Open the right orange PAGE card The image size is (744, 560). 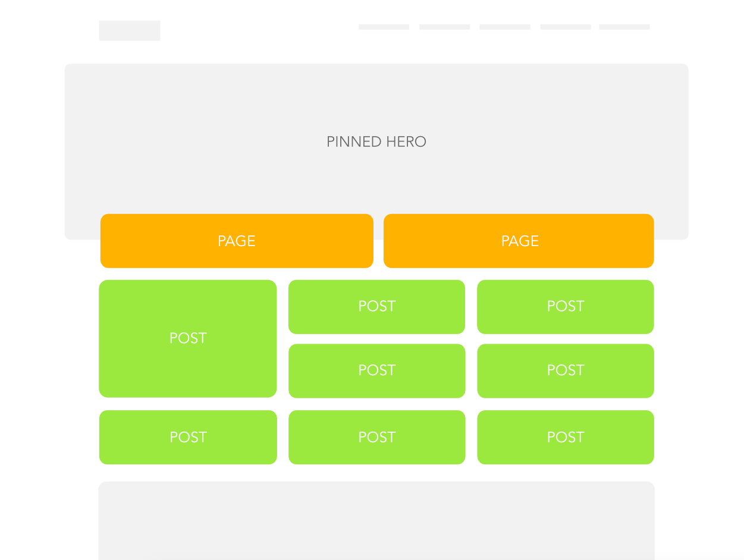(519, 241)
